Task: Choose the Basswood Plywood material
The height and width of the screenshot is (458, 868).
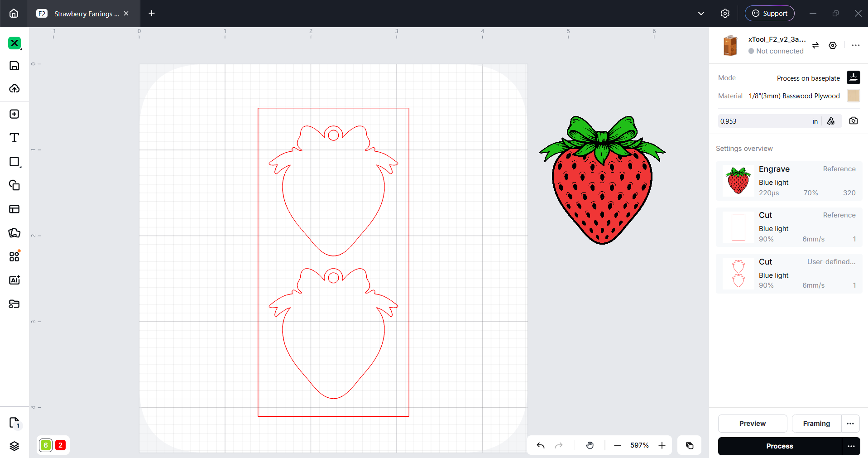Action: [x=794, y=96]
